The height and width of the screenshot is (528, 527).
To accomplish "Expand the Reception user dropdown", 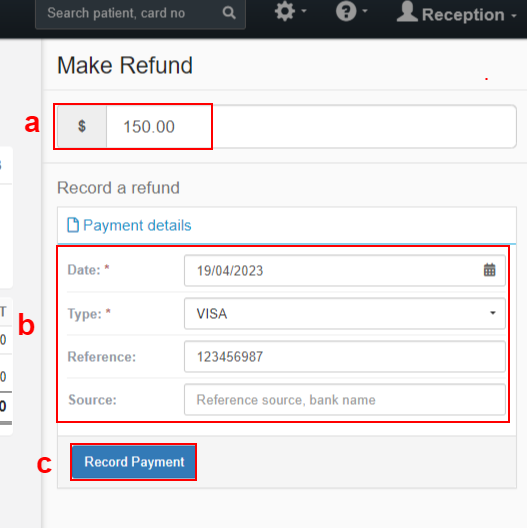I will tap(457, 13).
